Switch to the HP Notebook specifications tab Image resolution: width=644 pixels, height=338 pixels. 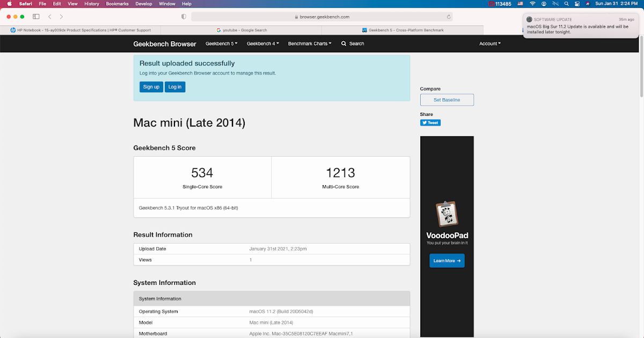80,30
